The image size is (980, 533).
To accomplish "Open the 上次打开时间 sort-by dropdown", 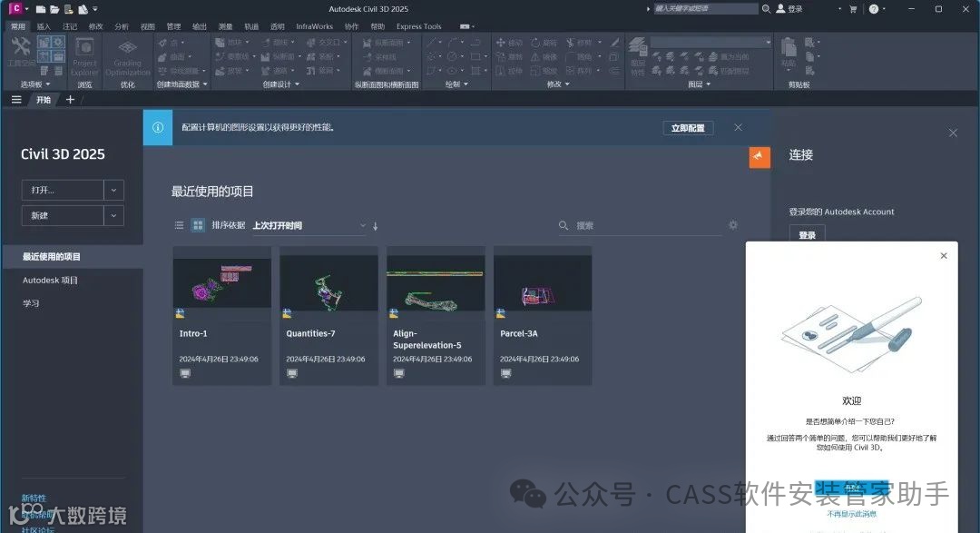I will click(309, 225).
